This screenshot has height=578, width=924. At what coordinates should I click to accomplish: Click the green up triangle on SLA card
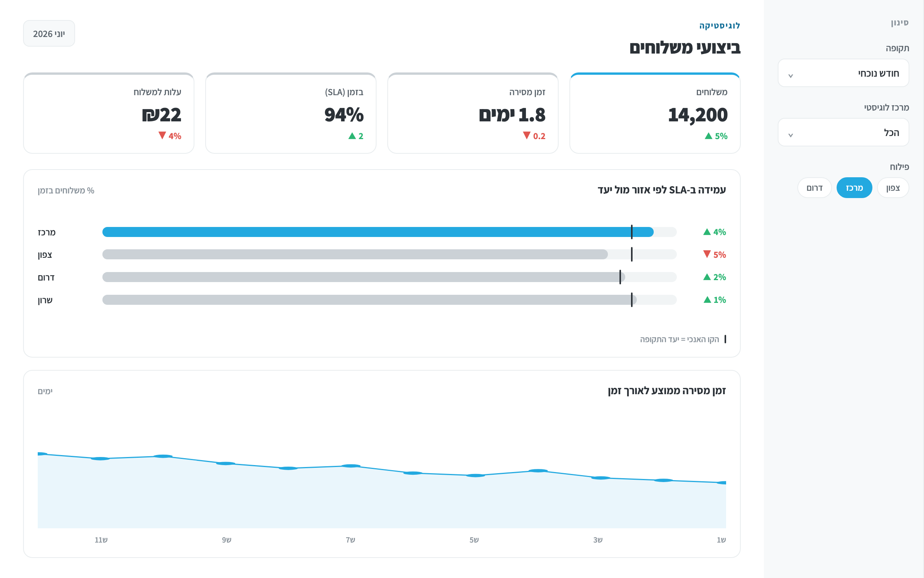coord(352,136)
